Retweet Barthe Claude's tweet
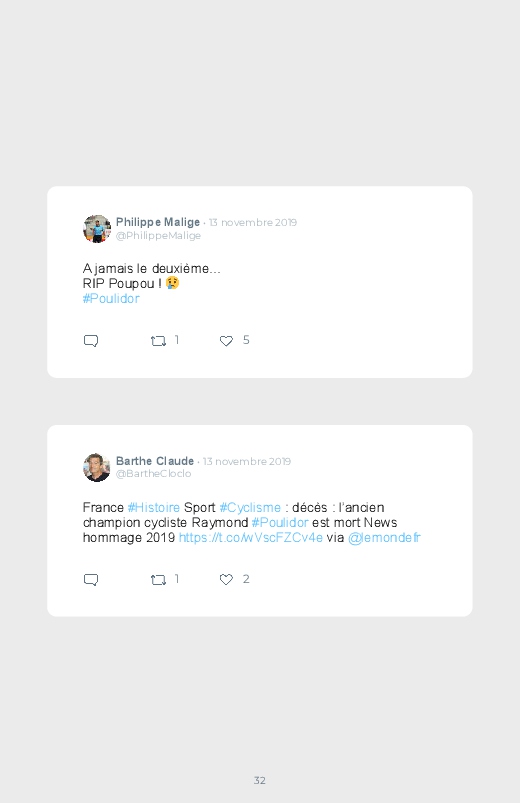 pos(158,579)
